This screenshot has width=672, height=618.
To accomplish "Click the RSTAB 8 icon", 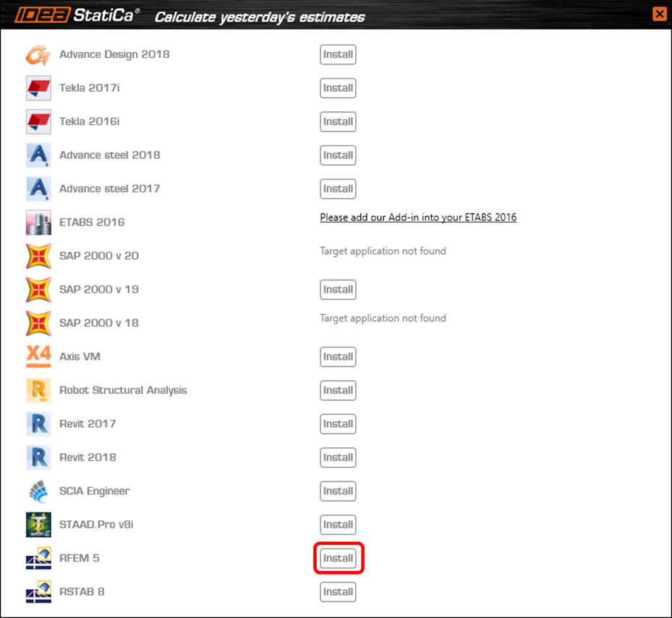I will coord(38,592).
